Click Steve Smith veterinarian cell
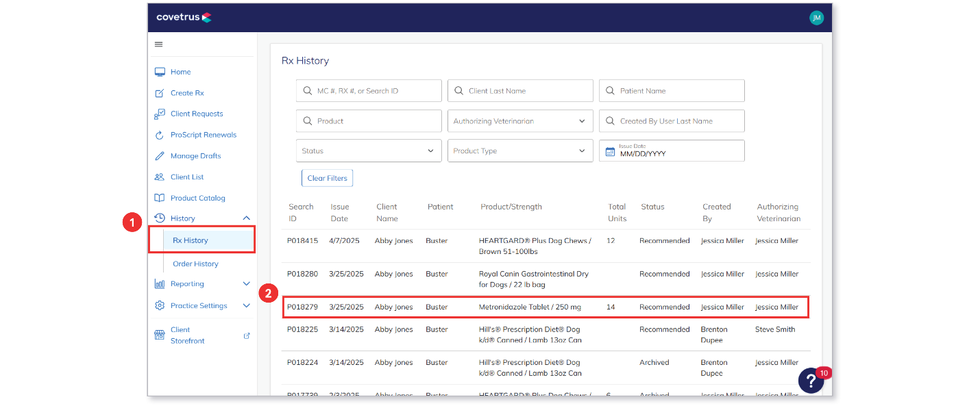Screen dimensions: 980x406 [x=775, y=329]
